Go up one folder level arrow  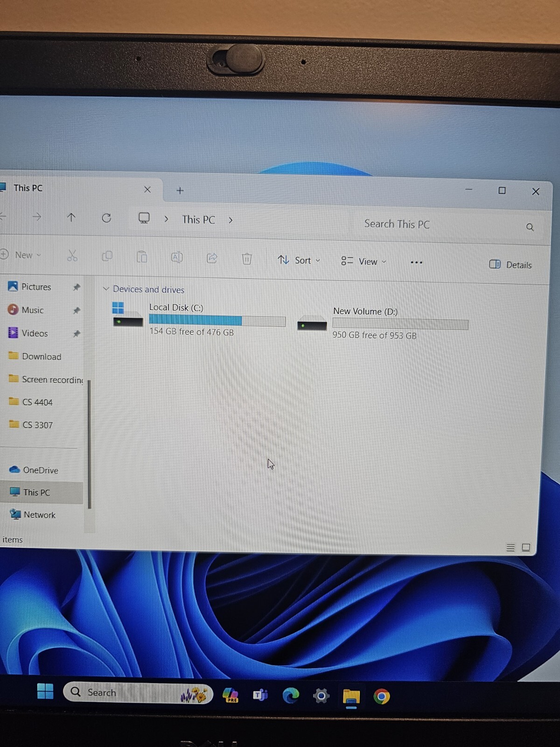point(71,217)
